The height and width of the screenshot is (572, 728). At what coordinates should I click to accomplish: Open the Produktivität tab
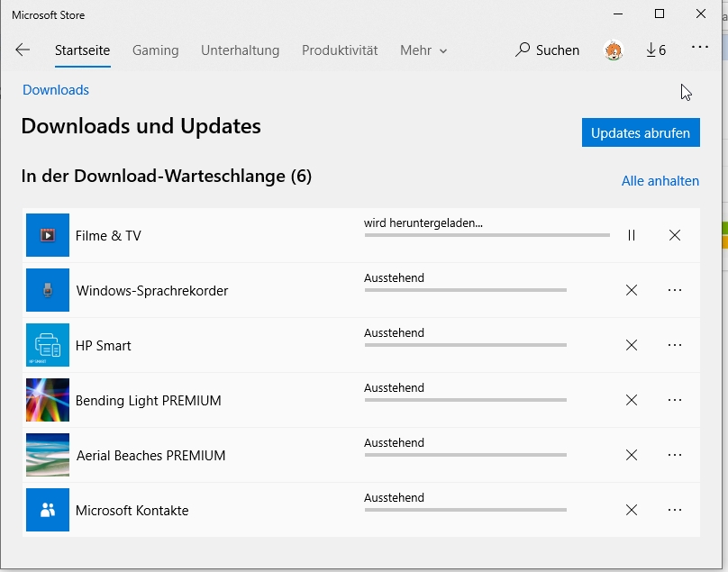click(x=340, y=50)
